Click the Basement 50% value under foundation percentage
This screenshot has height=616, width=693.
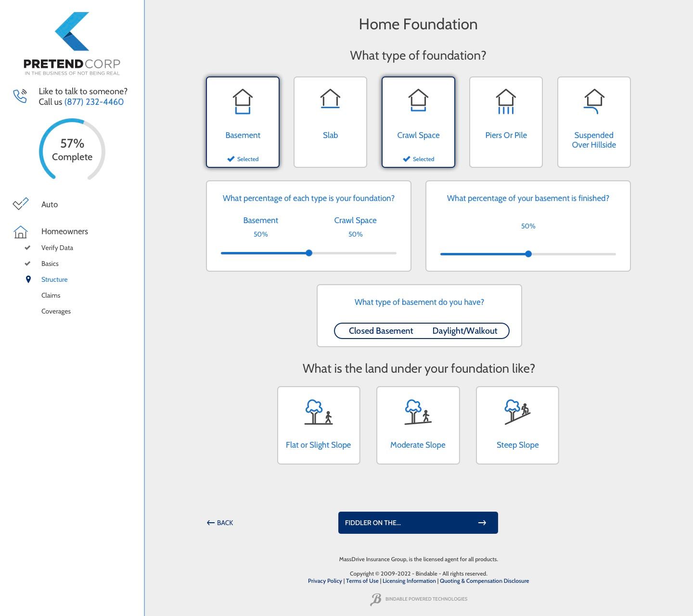coord(261,234)
